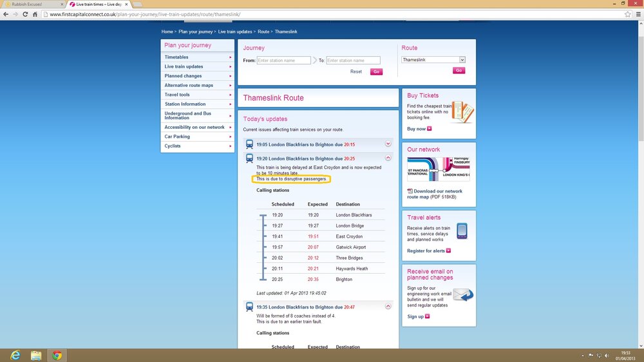Open Car Parking in the sidebar
This screenshot has width=644, height=362.
pyautogui.click(x=198, y=137)
